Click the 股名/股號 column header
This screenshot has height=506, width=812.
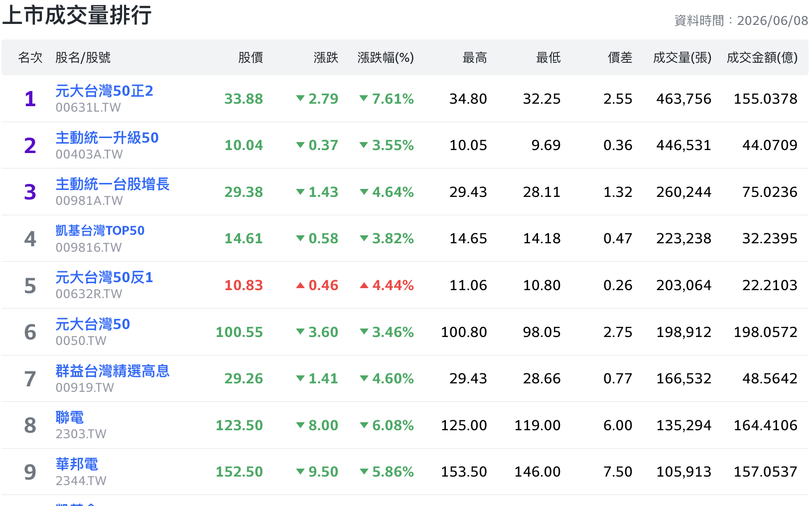[83, 58]
